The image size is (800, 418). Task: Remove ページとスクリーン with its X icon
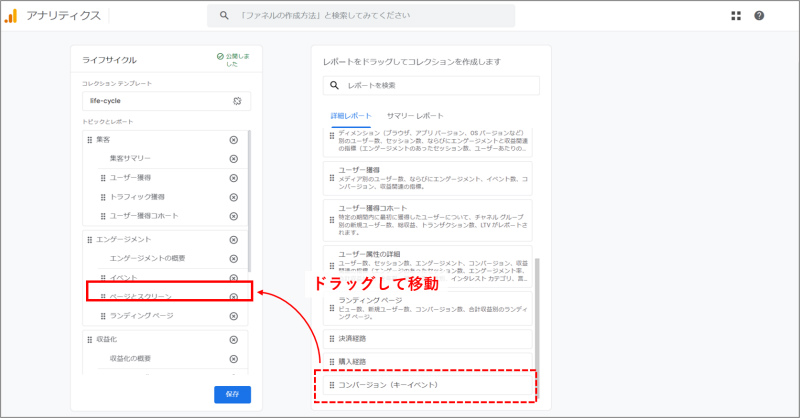234,297
